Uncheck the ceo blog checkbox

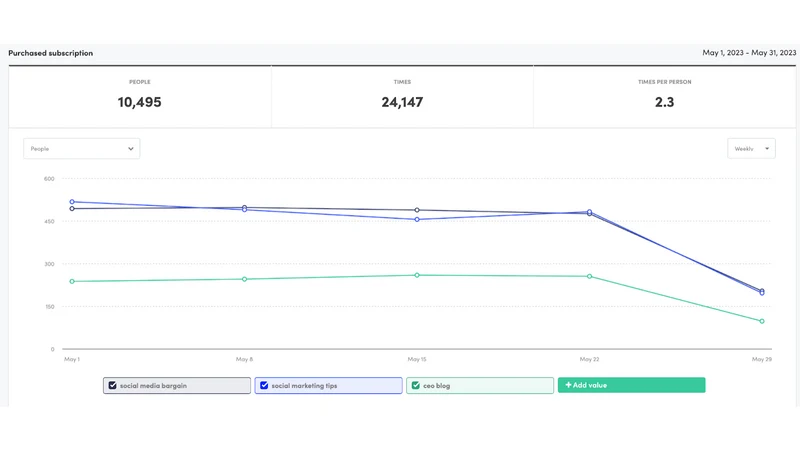tap(416, 385)
